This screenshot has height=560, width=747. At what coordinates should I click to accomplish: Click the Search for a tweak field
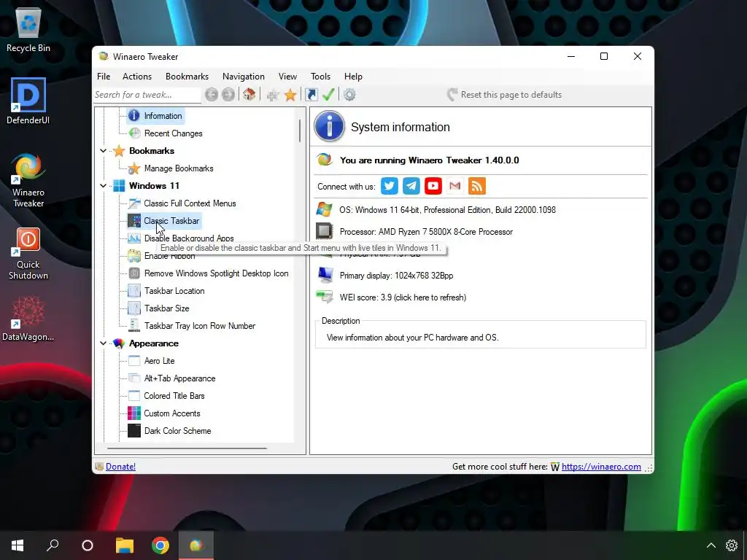pos(147,95)
